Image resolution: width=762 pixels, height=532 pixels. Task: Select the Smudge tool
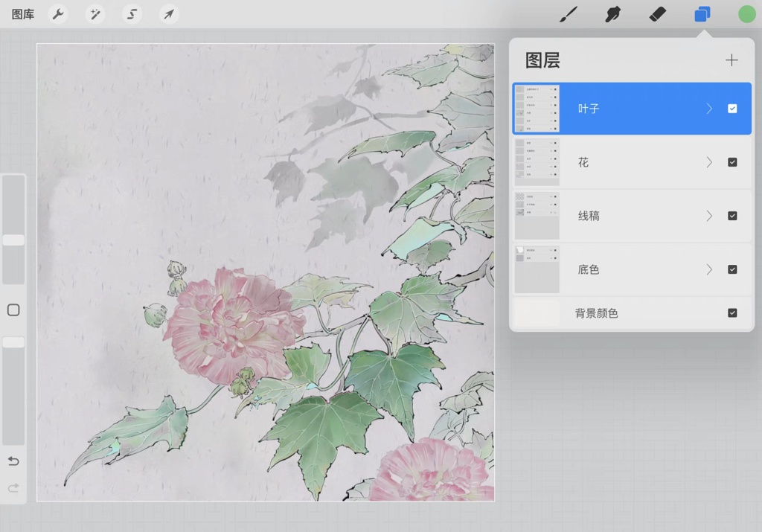coord(612,13)
